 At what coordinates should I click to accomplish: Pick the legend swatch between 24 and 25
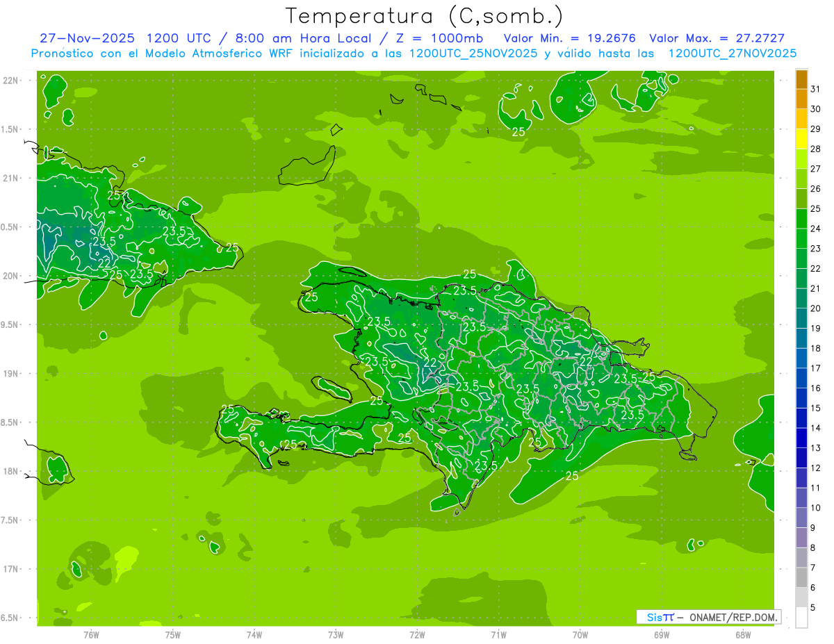click(801, 219)
